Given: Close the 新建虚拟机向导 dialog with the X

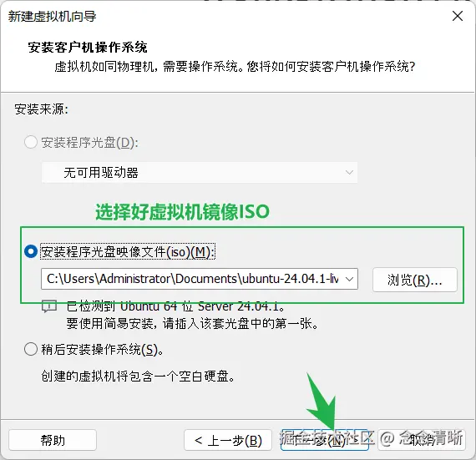Looking at the screenshot, I should click(457, 16).
